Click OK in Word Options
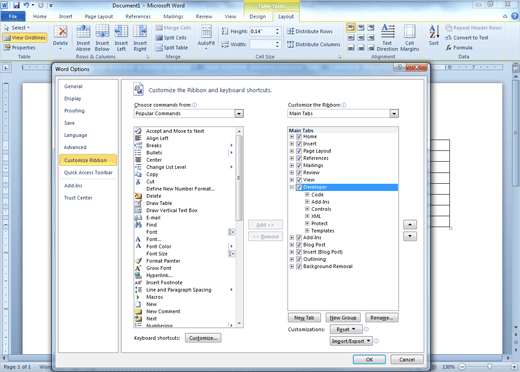Image resolution: width=520 pixels, height=372 pixels. point(369,359)
